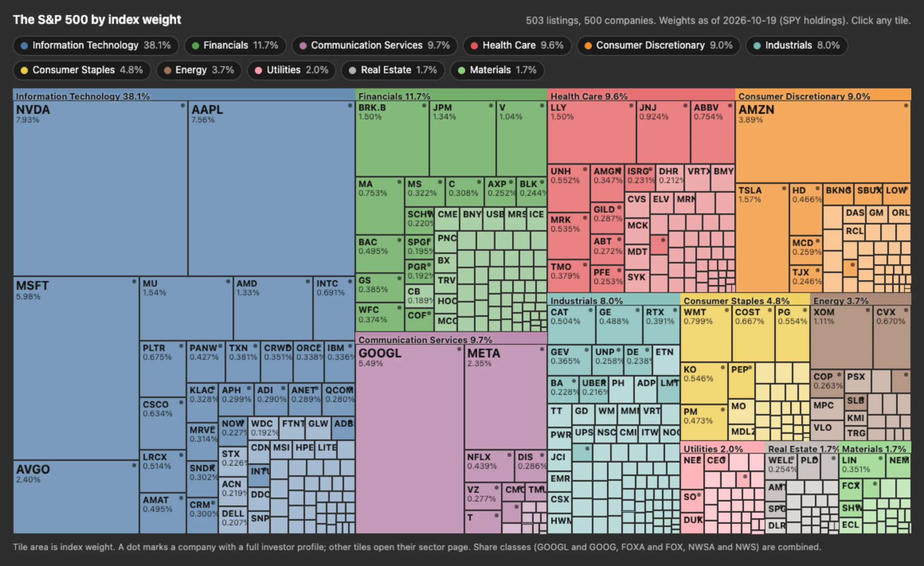This screenshot has width=924, height=566.
Task: Click the LLY 1.50% tile
Action: [x=592, y=132]
